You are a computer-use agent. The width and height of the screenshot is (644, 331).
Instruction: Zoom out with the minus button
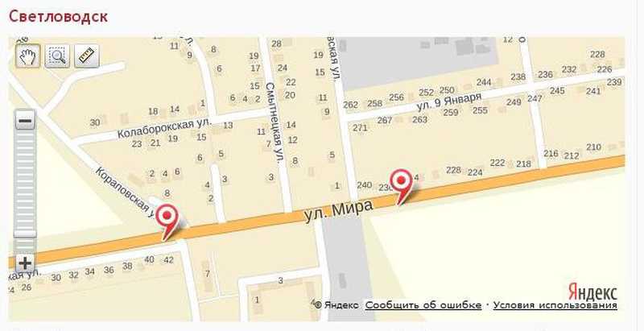(25, 121)
